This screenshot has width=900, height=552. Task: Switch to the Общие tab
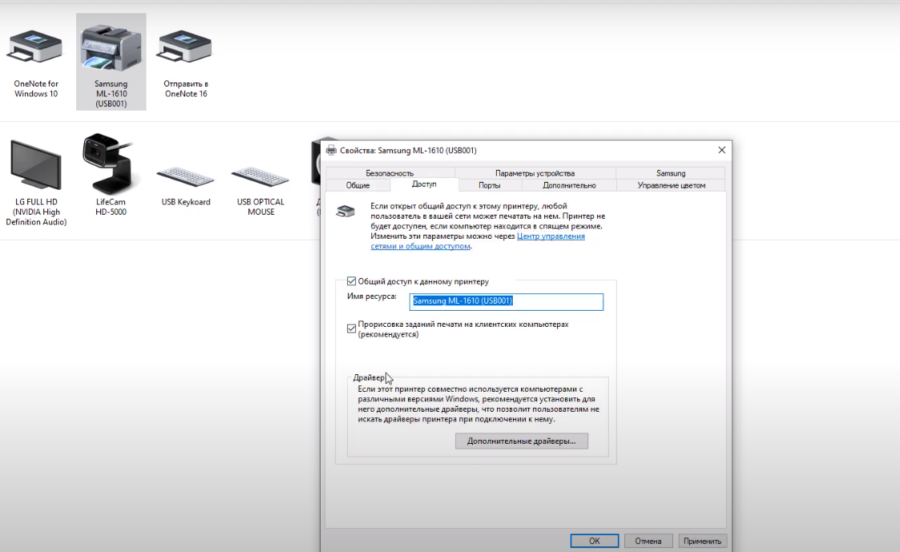(357, 185)
